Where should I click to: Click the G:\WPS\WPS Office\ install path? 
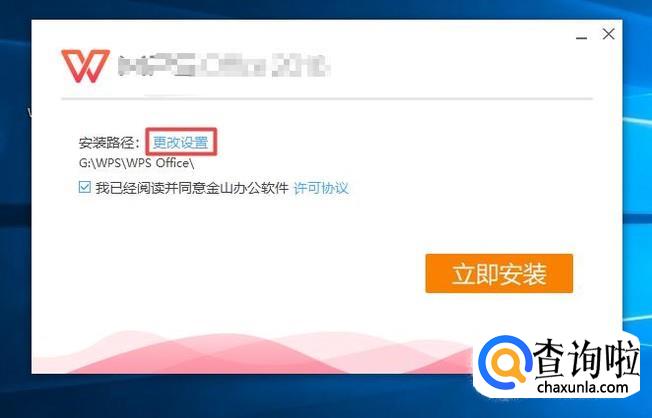(x=137, y=163)
